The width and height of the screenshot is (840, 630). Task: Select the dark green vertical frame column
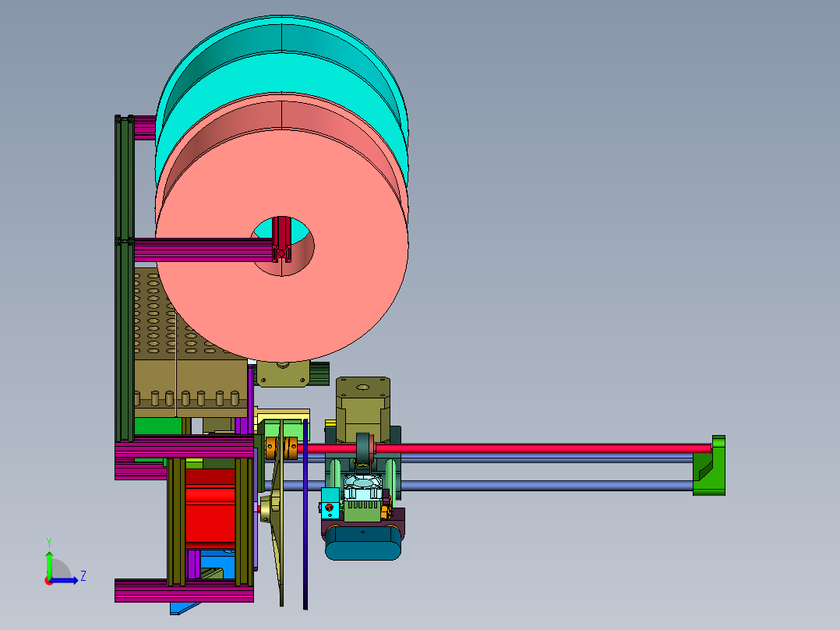[x=125, y=278]
